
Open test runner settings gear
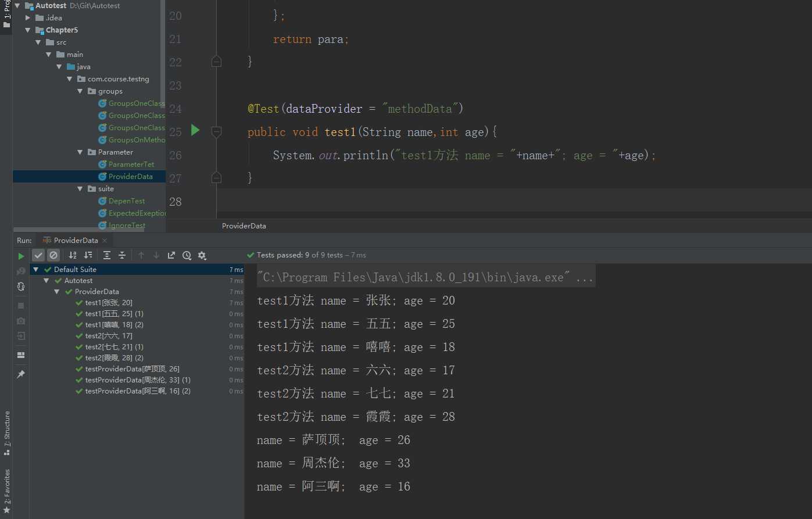pos(202,255)
